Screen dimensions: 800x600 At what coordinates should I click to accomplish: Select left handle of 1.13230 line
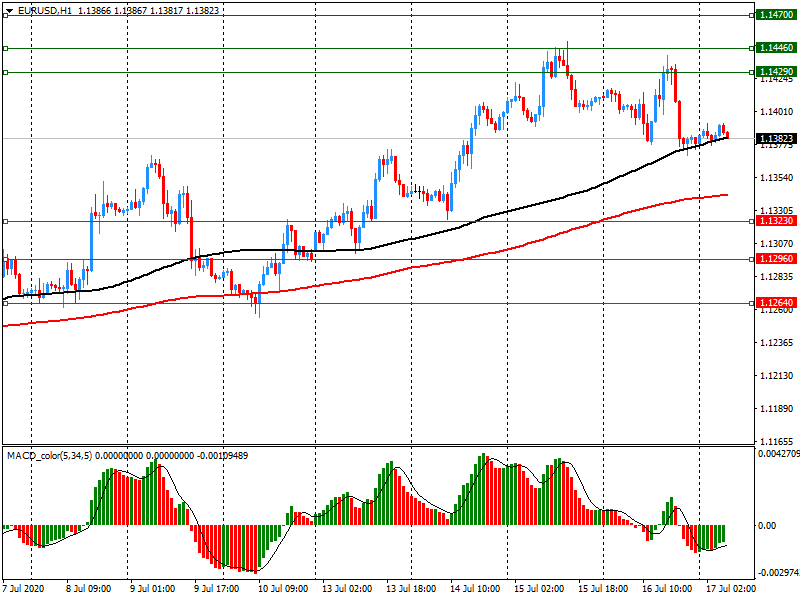5,221
